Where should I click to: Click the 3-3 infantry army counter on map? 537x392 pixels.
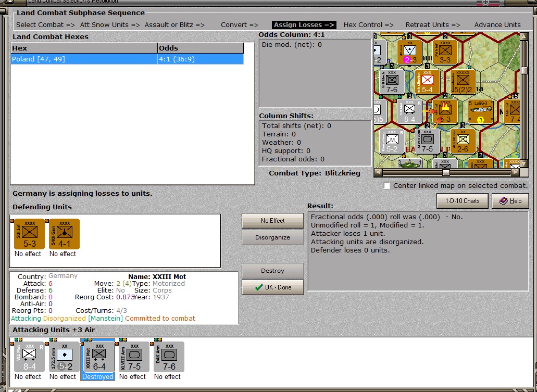[445, 53]
